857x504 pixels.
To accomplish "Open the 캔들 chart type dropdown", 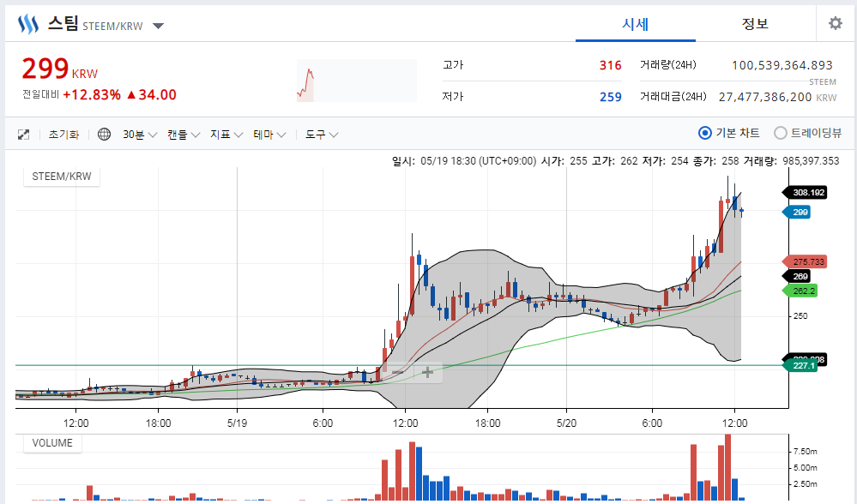I will 184,135.
